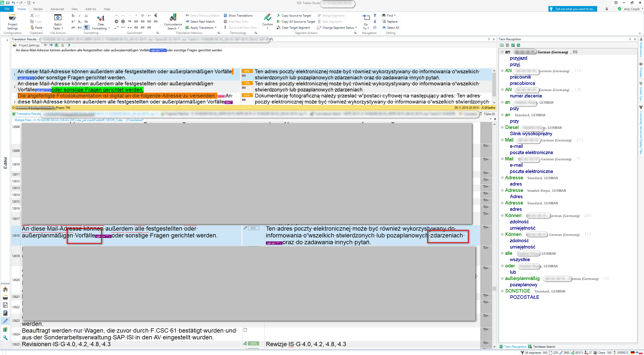The width and height of the screenshot is (644, 355).
Task: Insert the Euro sign QuickInsert symbol
Action: coord(156,15)
